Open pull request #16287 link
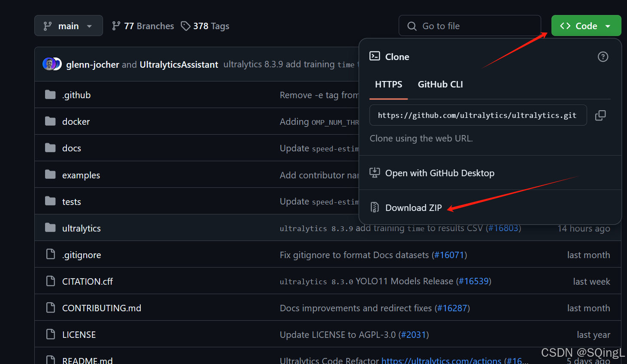Image resolution: width=627 pixels, height=364 pixels. (x=452, y=308)
